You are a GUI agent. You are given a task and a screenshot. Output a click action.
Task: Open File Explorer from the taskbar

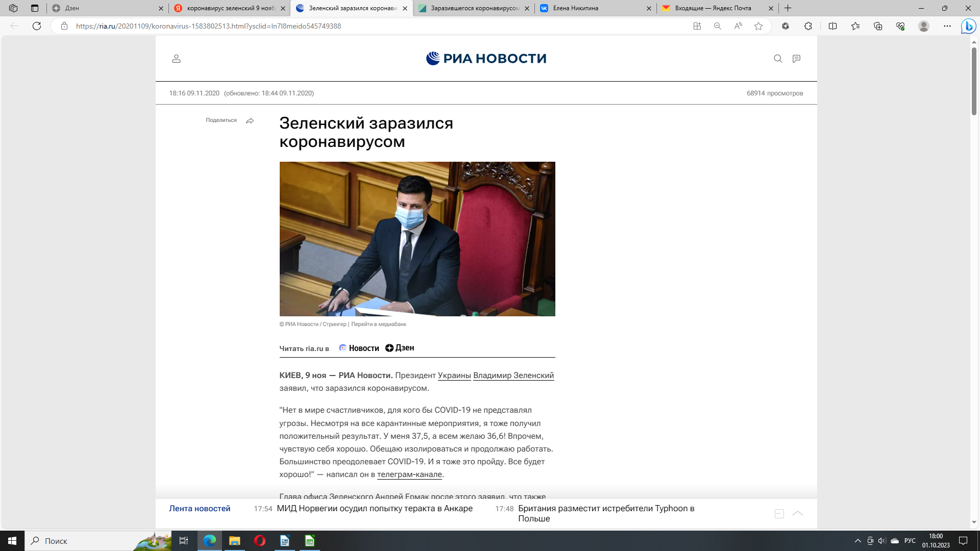click(235, 541)
